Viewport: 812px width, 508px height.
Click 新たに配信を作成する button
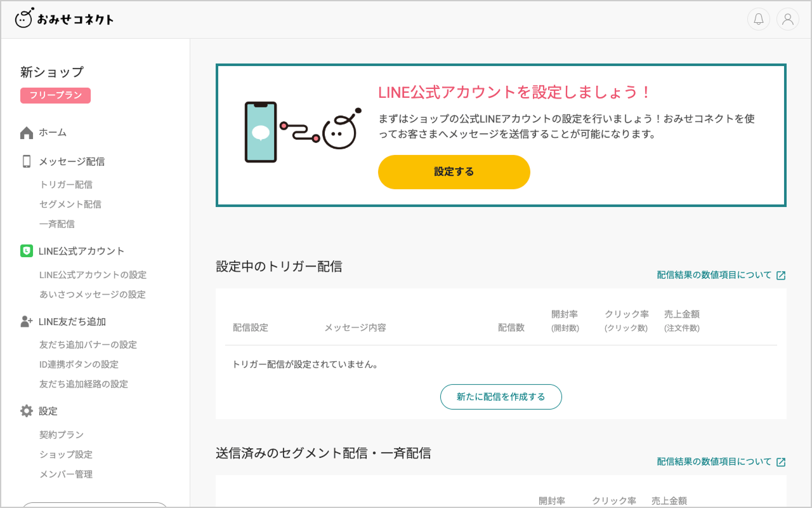click(x=501, y=397)
